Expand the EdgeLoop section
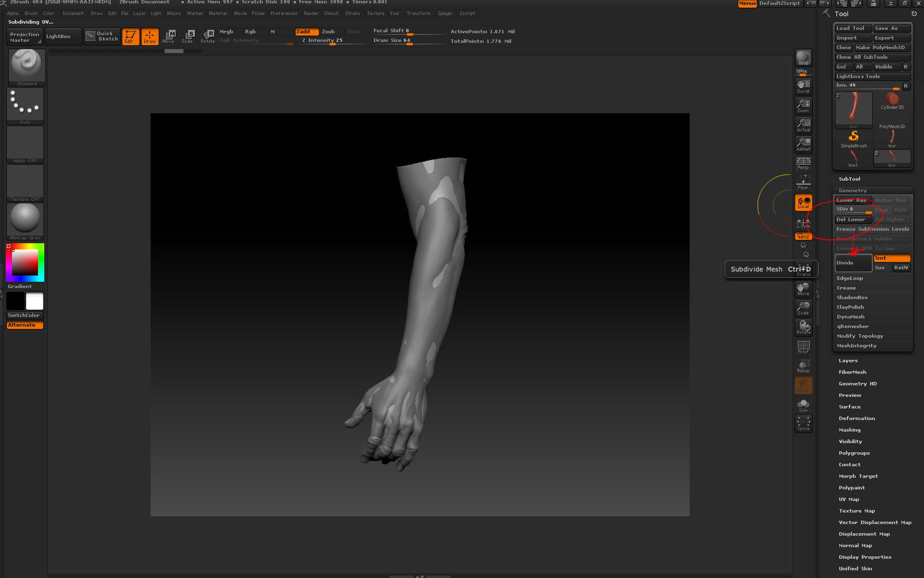Viewport: 924px width, 578px height. click(x=849, y=278)
